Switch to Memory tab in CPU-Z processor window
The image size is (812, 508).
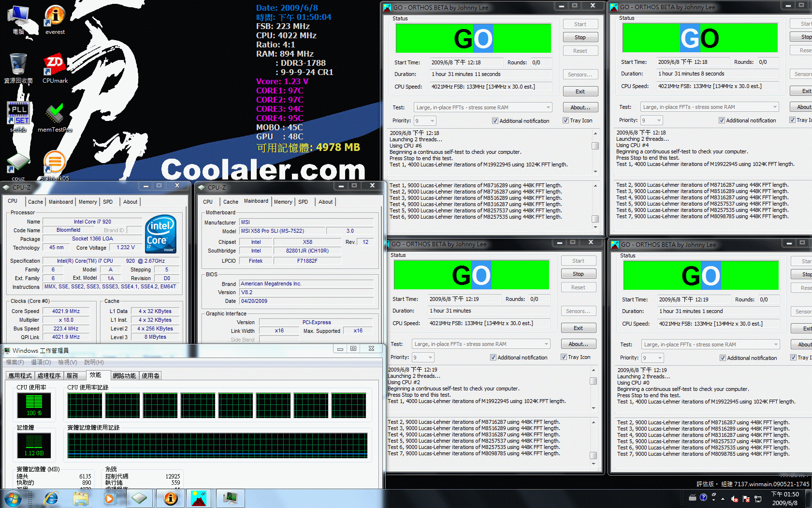pyautogui.click(x=88, y=202)
